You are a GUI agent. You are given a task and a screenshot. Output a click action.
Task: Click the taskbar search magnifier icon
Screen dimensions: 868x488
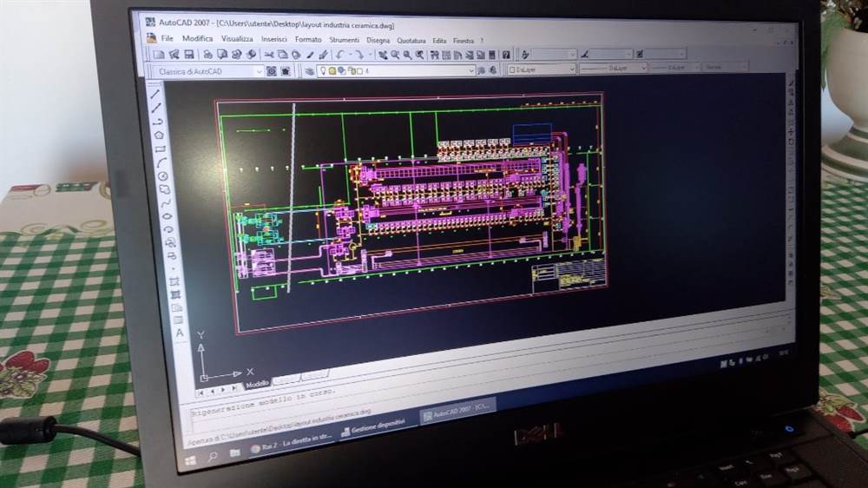[212, 457]
